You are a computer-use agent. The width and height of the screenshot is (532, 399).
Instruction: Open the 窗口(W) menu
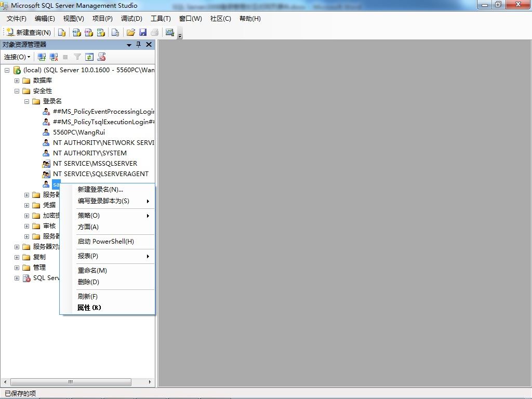coord(190,19)
